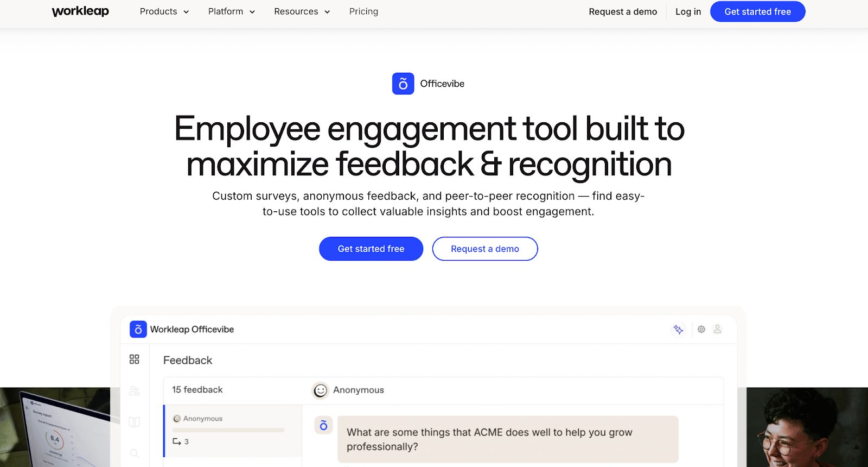868x467 pixels.
Task: Click the smiley avatar beside Anonymous header
Action: click(x=321, y=390)
